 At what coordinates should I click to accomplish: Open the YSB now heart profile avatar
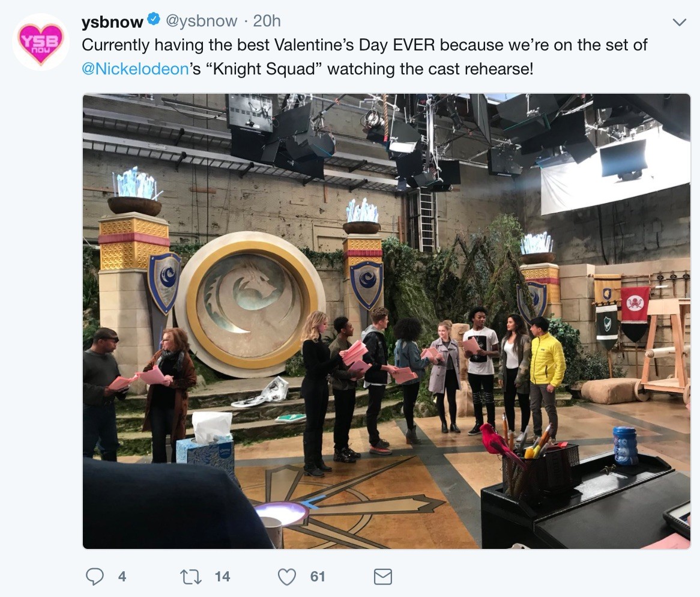coord(41,42)
